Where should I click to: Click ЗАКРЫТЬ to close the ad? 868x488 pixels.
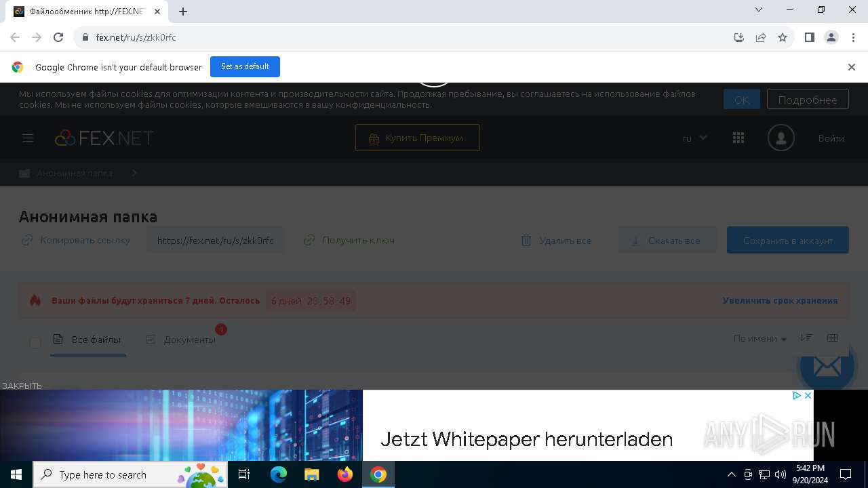click(22, 386)
